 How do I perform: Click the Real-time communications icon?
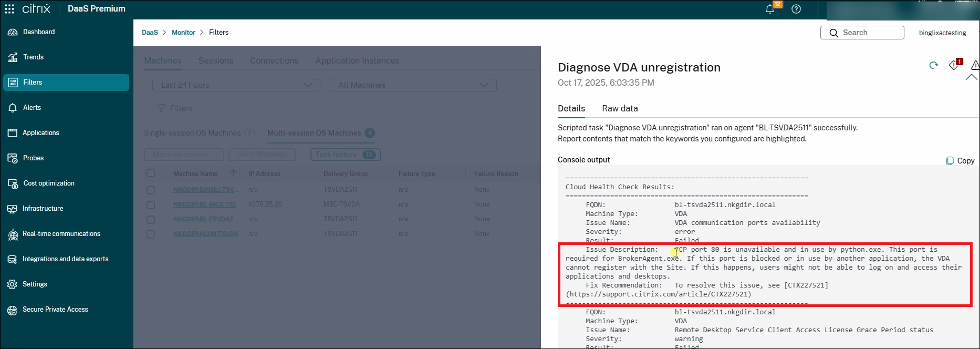pos(13,234)
